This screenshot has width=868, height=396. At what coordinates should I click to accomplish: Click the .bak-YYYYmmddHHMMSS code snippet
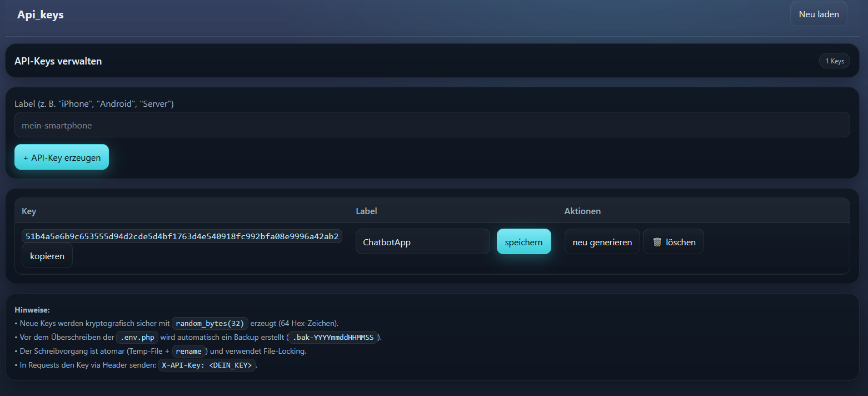point(333,338)
